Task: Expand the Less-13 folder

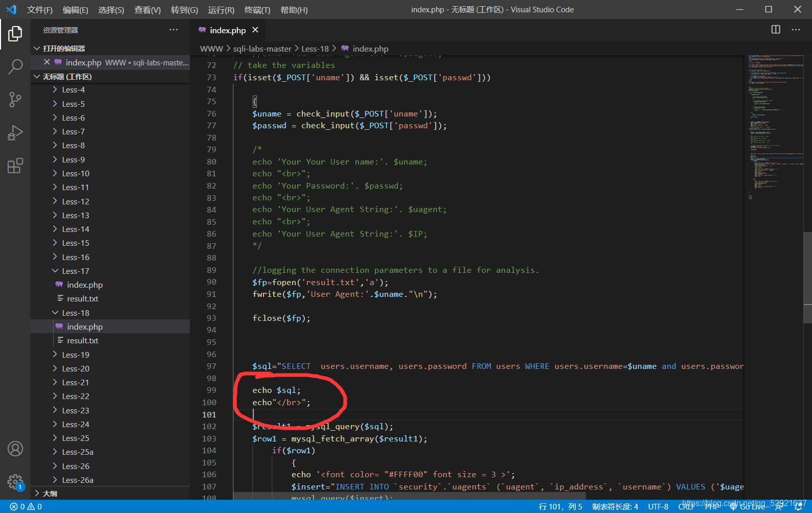Action: pos(110,216)
